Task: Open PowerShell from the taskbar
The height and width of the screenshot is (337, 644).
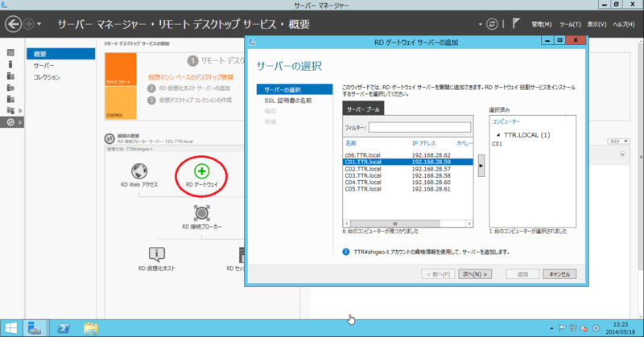Action: [x=64, y=328]
